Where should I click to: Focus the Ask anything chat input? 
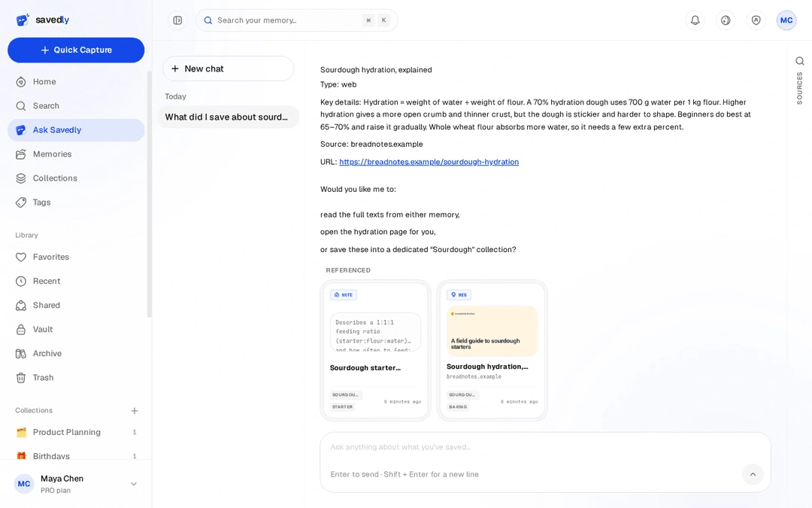pyautogui.click(x=545, y=447)
